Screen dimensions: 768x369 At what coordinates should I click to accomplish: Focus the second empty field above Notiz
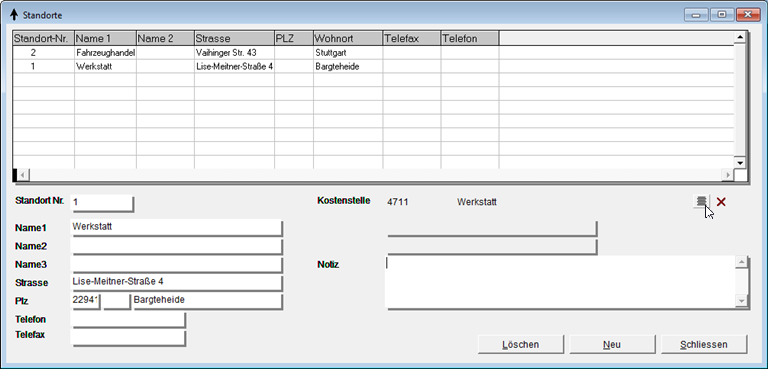(x=492, y=246)
